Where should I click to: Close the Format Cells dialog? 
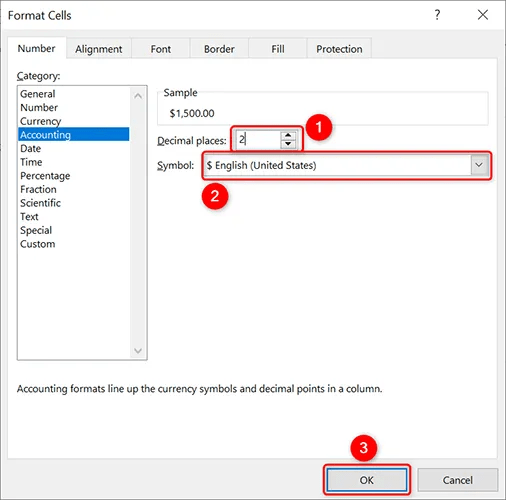[x=483, y=15]
